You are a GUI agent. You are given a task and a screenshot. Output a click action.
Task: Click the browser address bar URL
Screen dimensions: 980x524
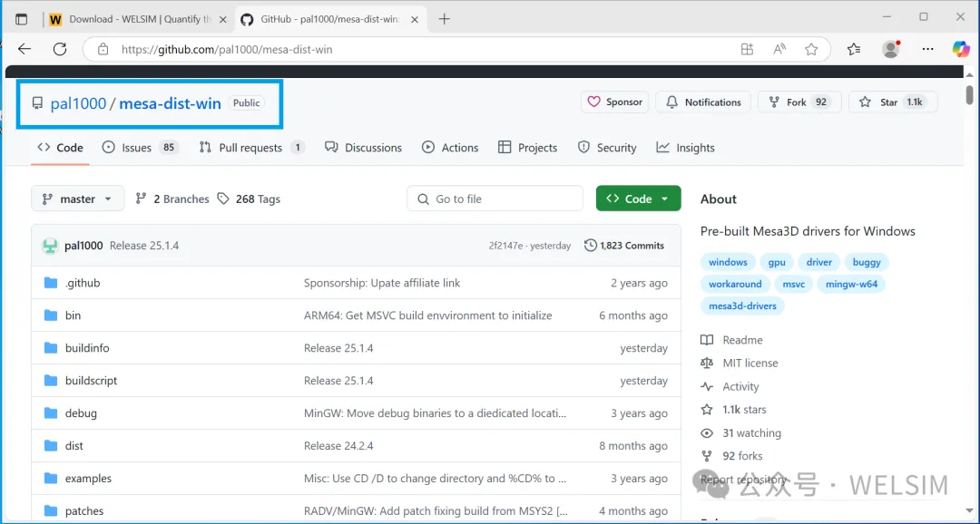(x=227, y=49)
